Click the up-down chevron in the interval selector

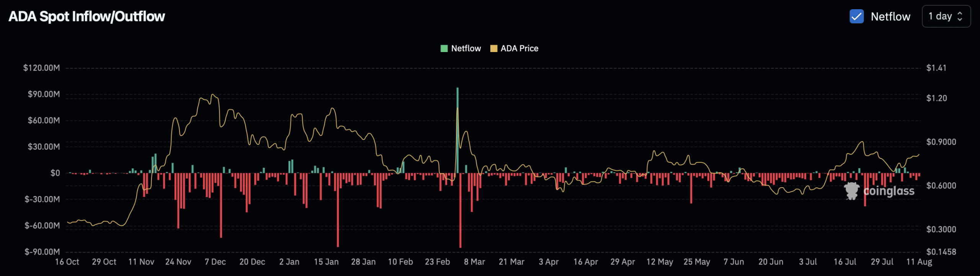[960, 16]
